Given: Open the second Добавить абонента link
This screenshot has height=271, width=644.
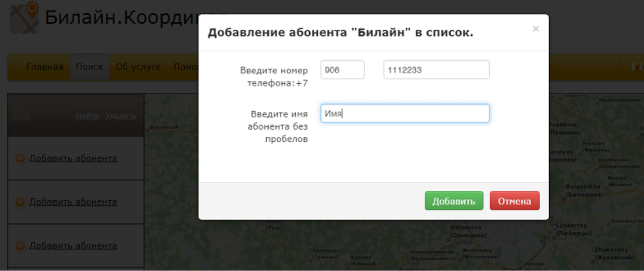Looking at the screenshot, I should click(73, 202).
